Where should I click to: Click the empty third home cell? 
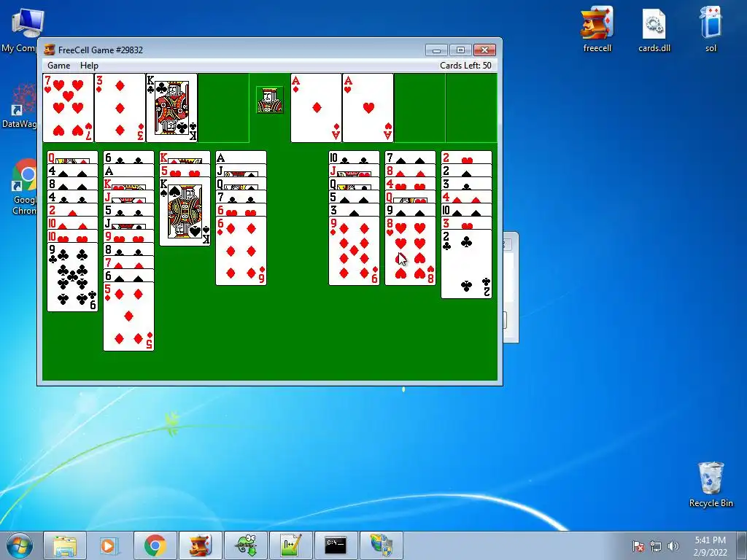[x=419, y=108]
